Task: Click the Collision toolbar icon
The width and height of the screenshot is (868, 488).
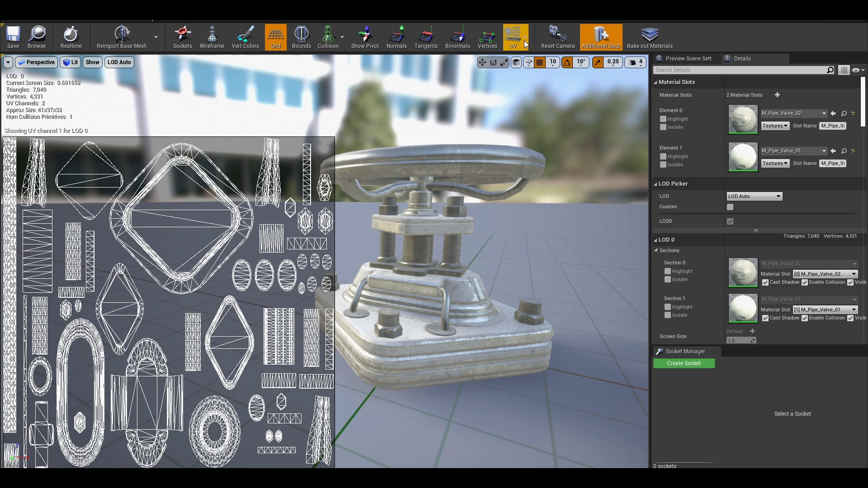Action: click(x=328, y=37)
